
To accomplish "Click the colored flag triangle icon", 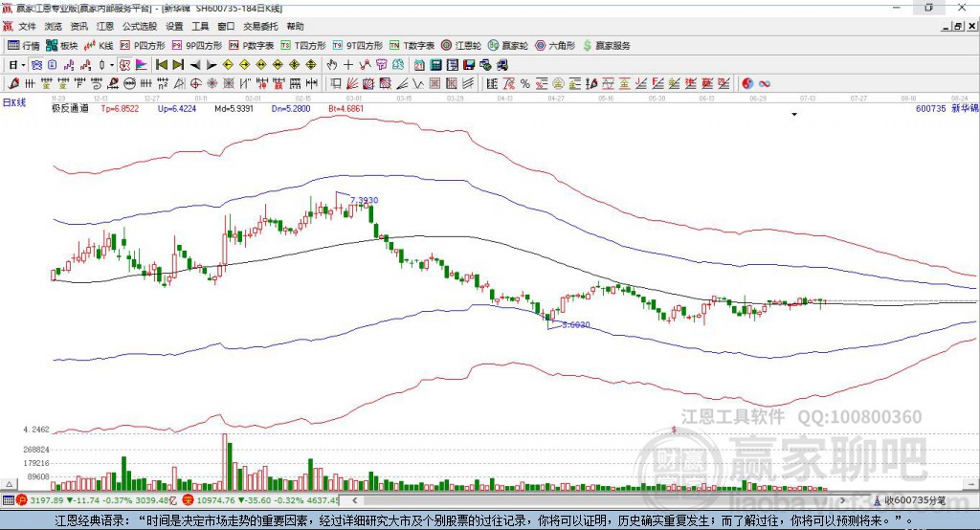I will point(142,65).
